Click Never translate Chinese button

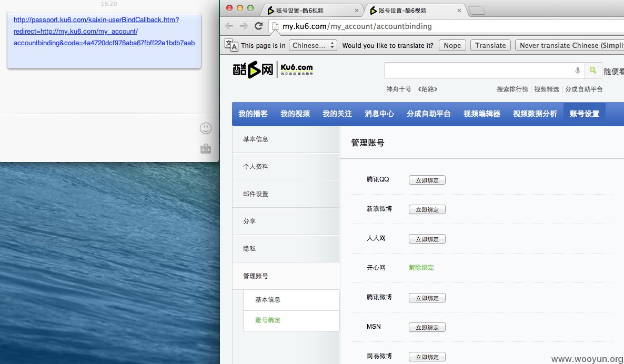[569, 45]
